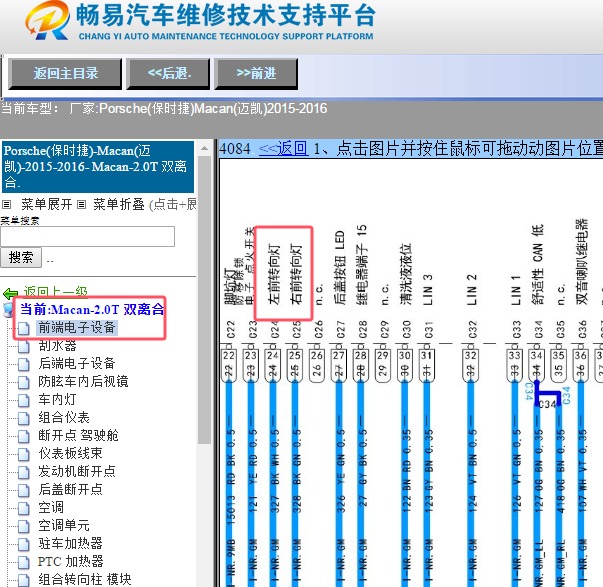Open 后端电子设备 tree item
The image size is (603, 587).
point(77,363)
